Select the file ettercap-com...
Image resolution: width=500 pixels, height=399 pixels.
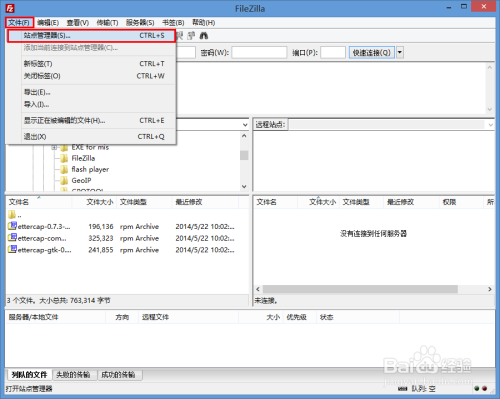[42, 238]
